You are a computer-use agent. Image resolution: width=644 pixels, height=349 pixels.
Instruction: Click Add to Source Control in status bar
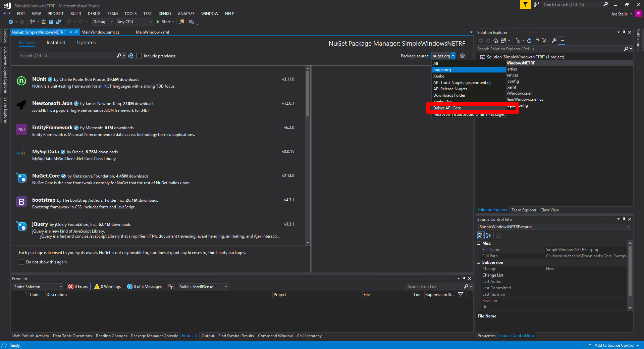click(613, 345)
